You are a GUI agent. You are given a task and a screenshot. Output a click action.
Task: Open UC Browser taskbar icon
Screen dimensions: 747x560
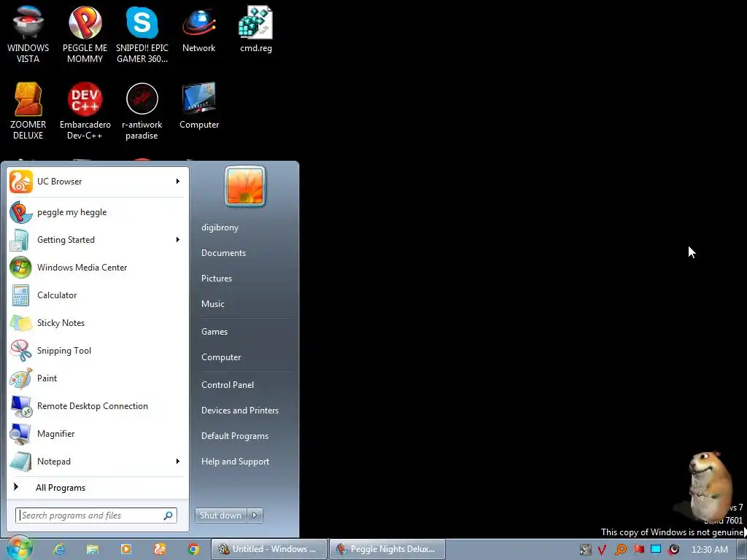click(160, 549)
